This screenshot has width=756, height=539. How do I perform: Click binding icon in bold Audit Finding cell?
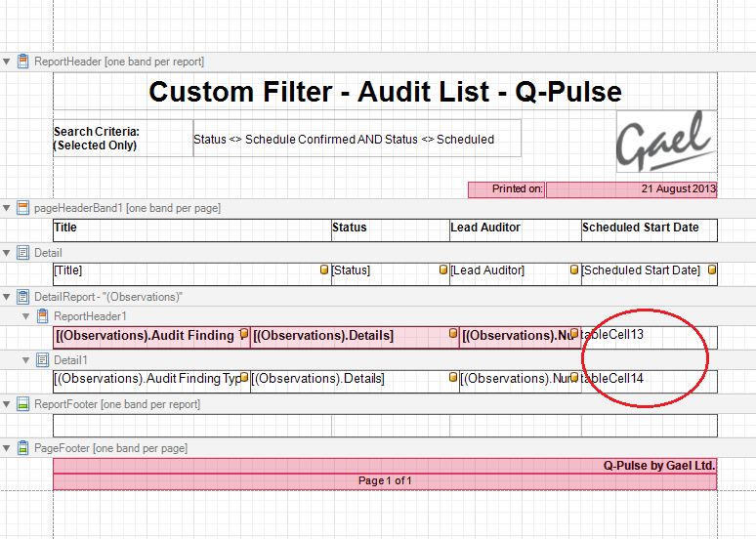click(244, 333)
